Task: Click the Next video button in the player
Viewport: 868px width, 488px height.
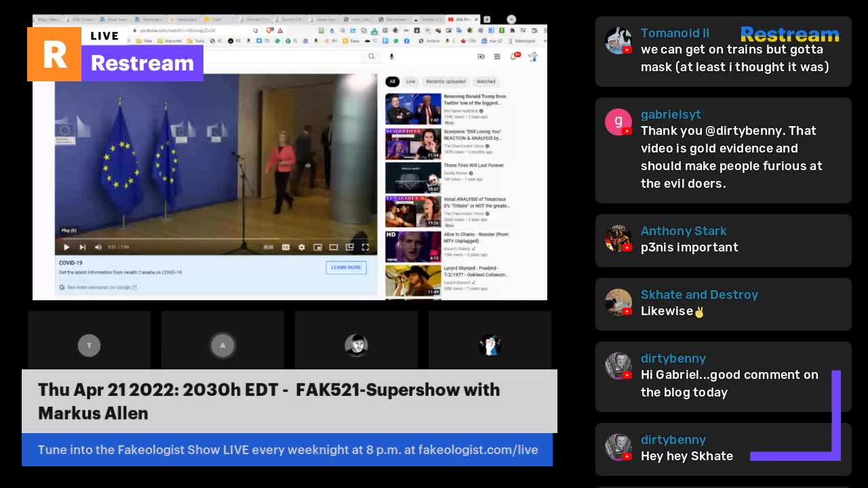Action: click(83, 247)
